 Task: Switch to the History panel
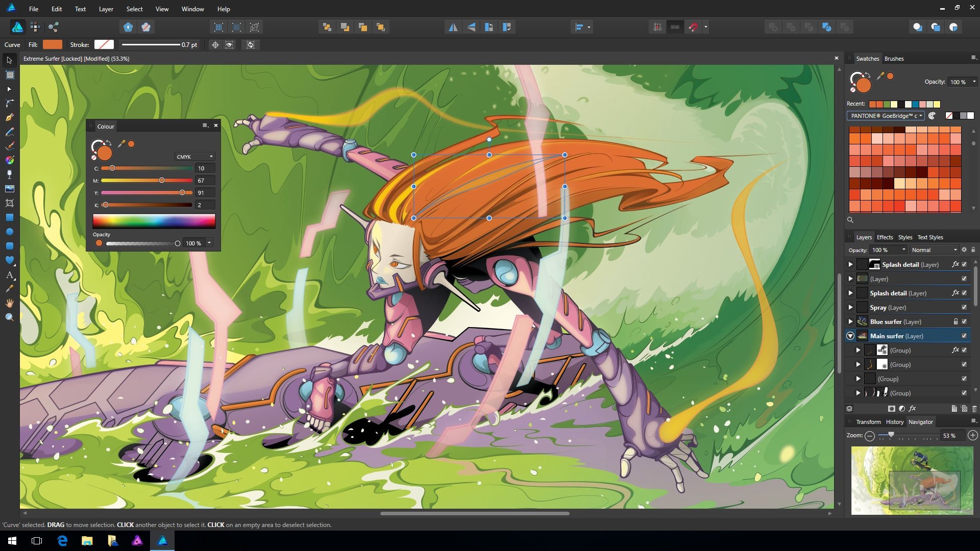pos(894,422)
